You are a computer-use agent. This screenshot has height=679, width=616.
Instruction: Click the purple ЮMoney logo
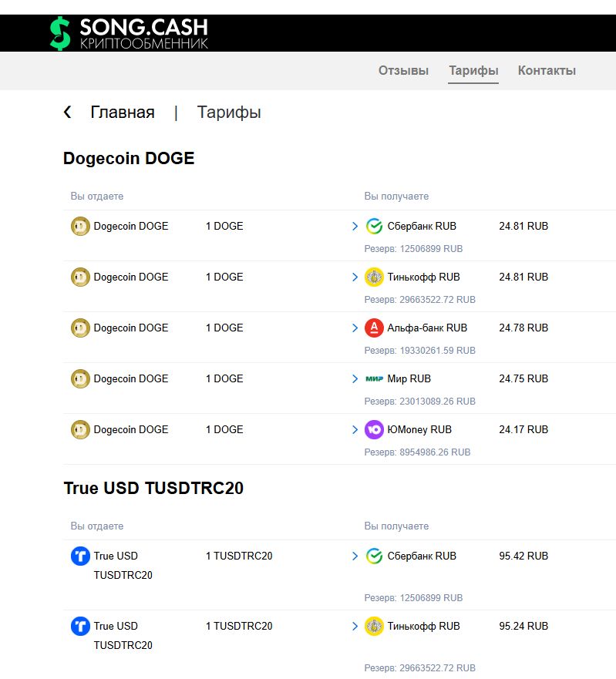coord(374,429)
